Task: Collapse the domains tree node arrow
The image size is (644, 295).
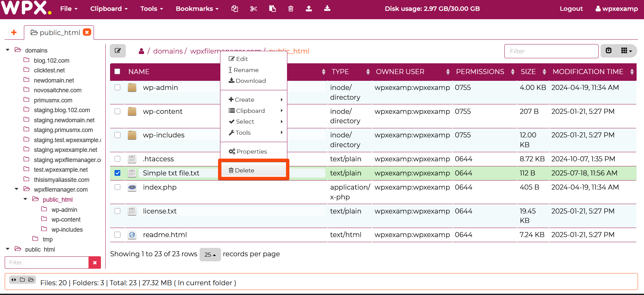Action: pos(7,50)
